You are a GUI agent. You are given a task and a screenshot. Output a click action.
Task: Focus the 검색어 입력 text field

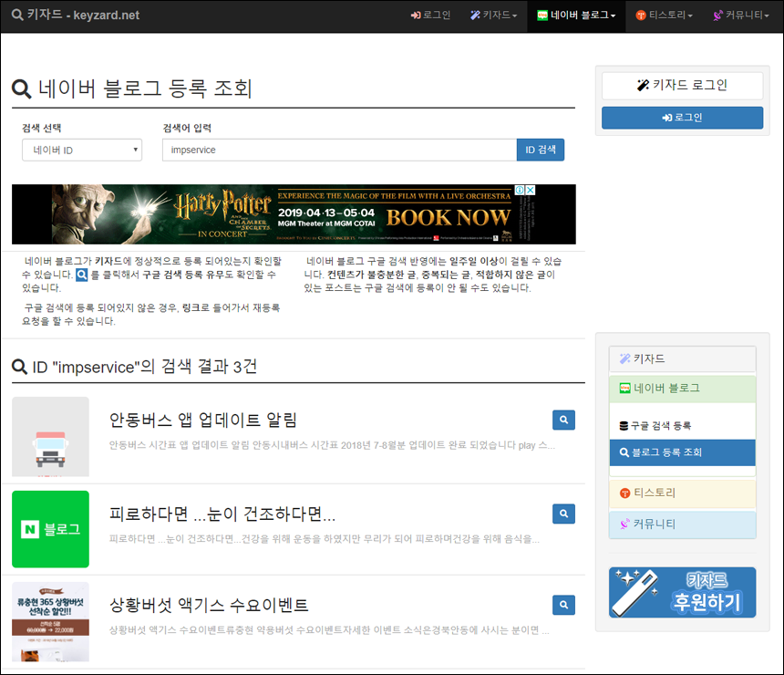click(x=339, y=151)
